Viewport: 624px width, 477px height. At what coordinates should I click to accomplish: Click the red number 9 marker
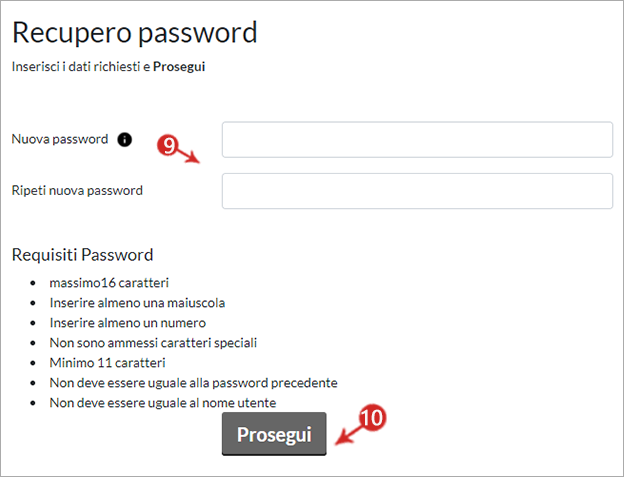click(x=168, y=146)
